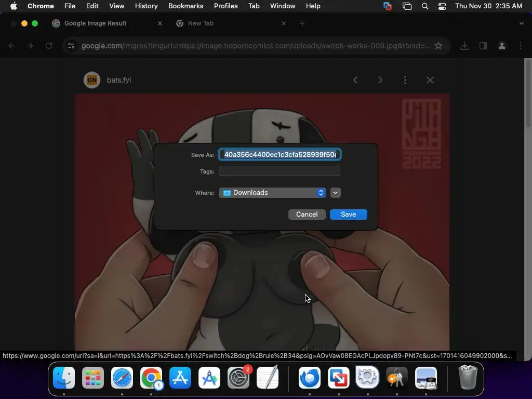Click the date and time in the menu bar
The width and height of the screenshot is (532, 399).
488,6
